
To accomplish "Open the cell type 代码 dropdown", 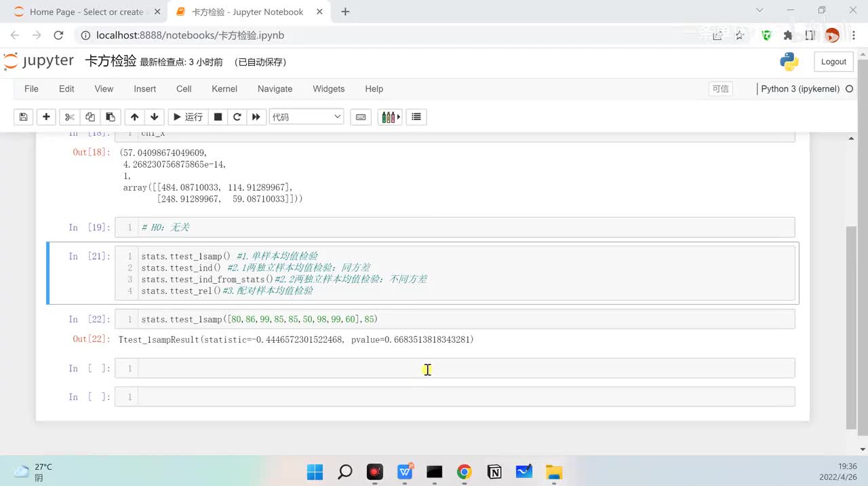I will tap(307, 117).
